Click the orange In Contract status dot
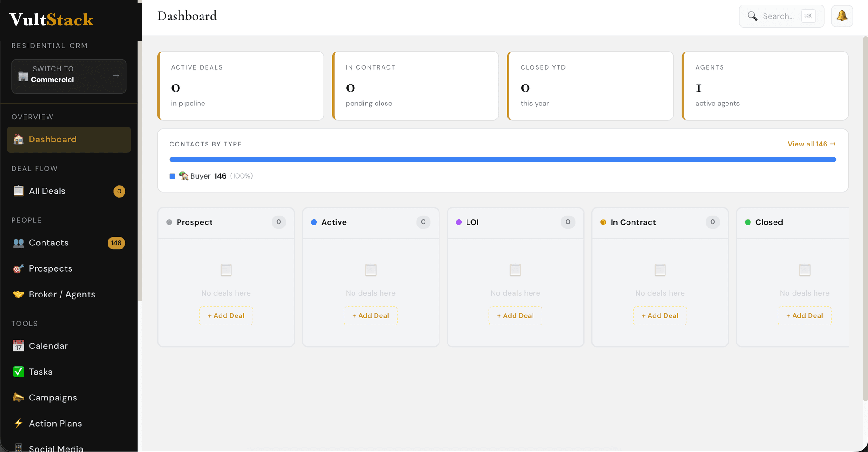 pyautogui.click(x=603, y=222)
